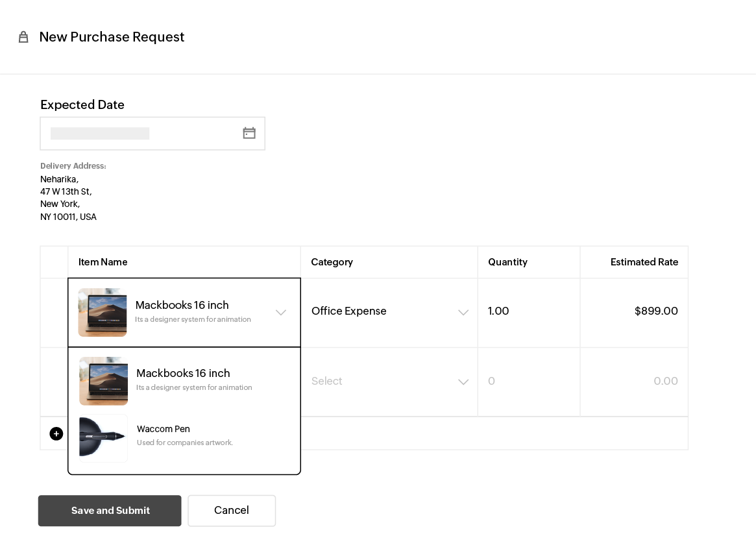Click the lock icon beside New Purchase Request
Viewport: 756px width, 558px height.
click(23, 37)
